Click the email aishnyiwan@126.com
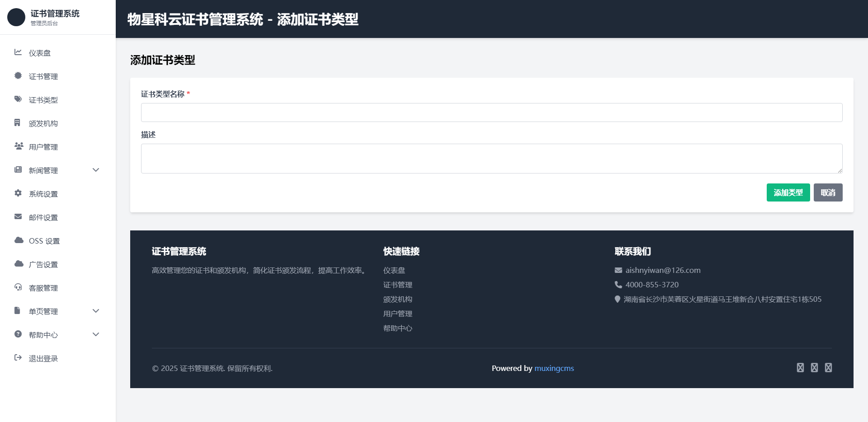Image resolution: width=868 pixels, height=422 pixels. click(x=663, y=270)
